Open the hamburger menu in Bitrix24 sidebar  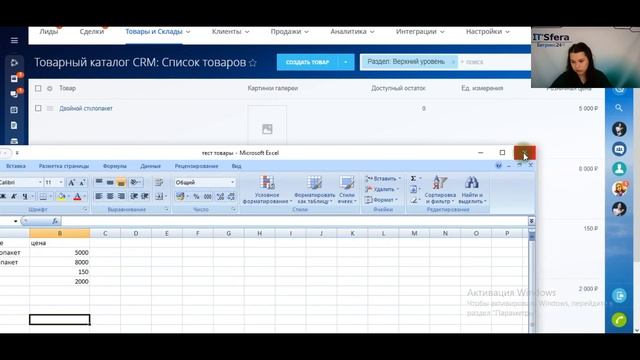(14, 40)
